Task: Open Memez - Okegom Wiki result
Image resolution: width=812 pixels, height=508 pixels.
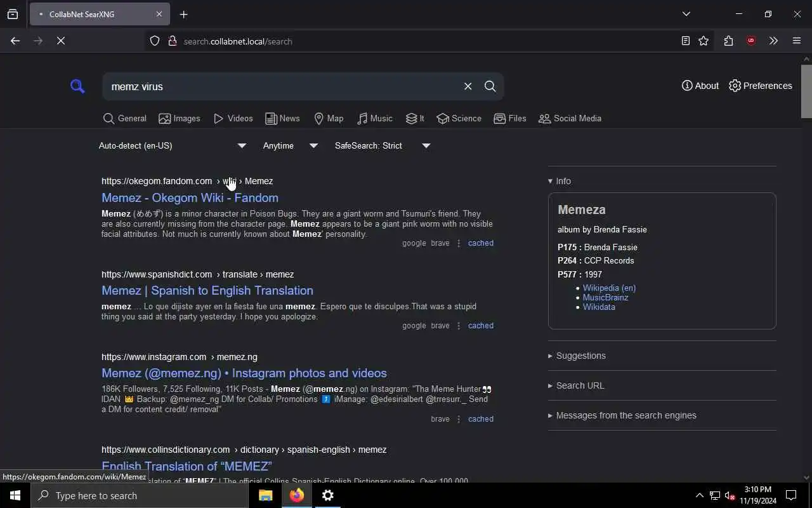Action: click(190, 197)
